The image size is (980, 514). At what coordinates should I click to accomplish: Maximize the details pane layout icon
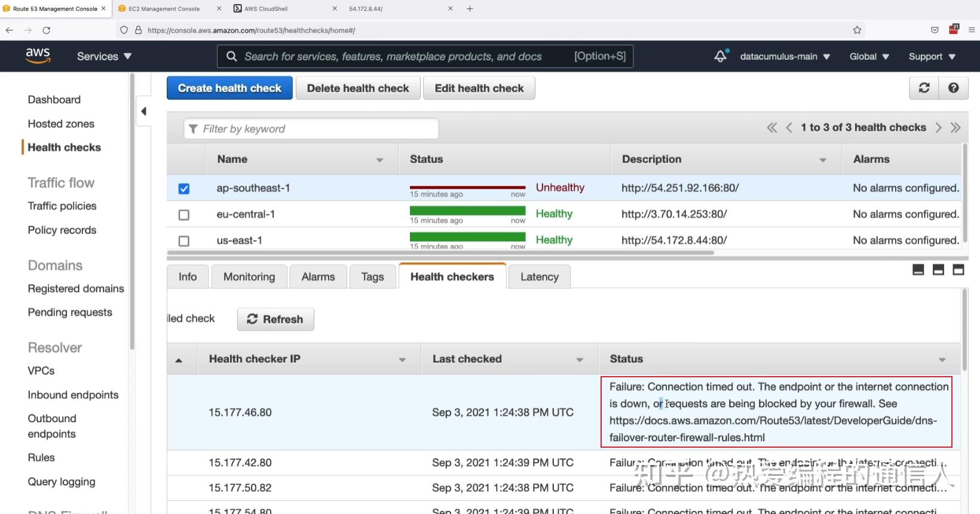tap(958, 270)
